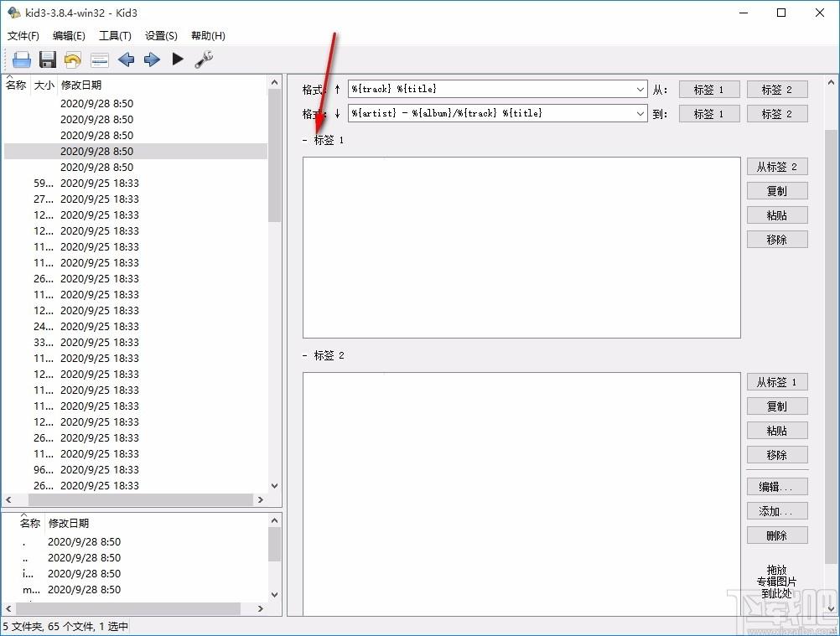Click the file list vertical scrollbar thumb
840x636 pixels.
click(274, 155)
